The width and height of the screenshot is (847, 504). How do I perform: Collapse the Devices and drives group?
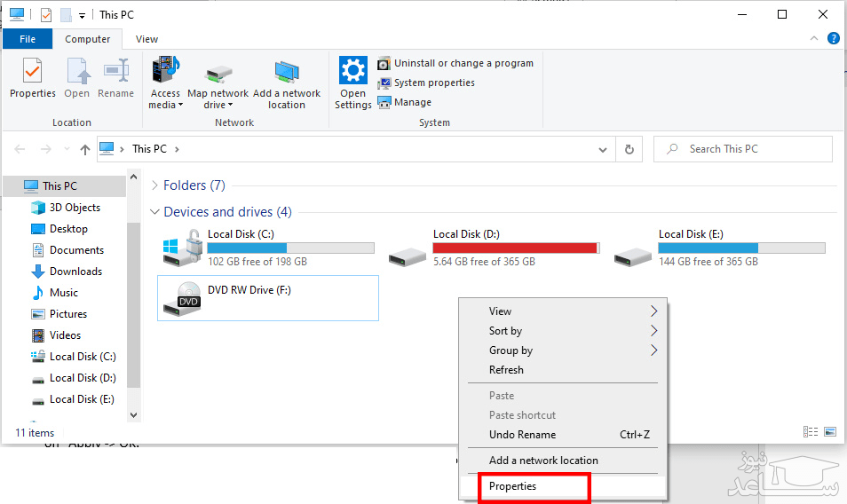pyautogui.click(x=155, y=212)
